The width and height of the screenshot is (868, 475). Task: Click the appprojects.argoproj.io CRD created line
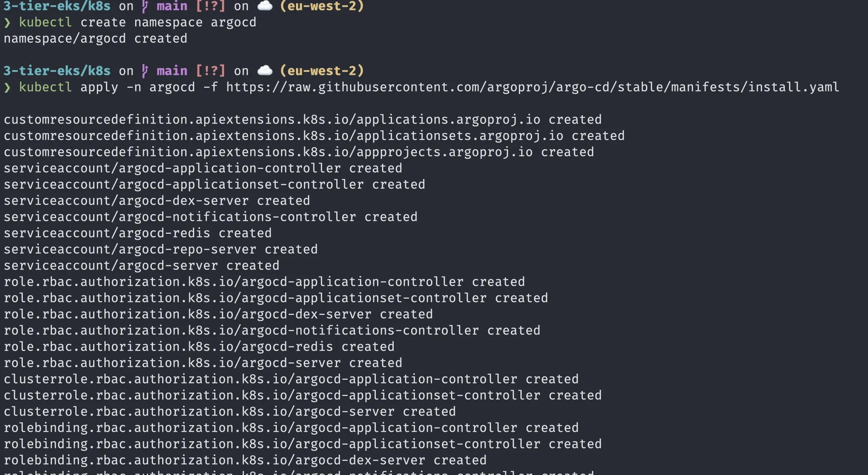[x=299, y=152]
